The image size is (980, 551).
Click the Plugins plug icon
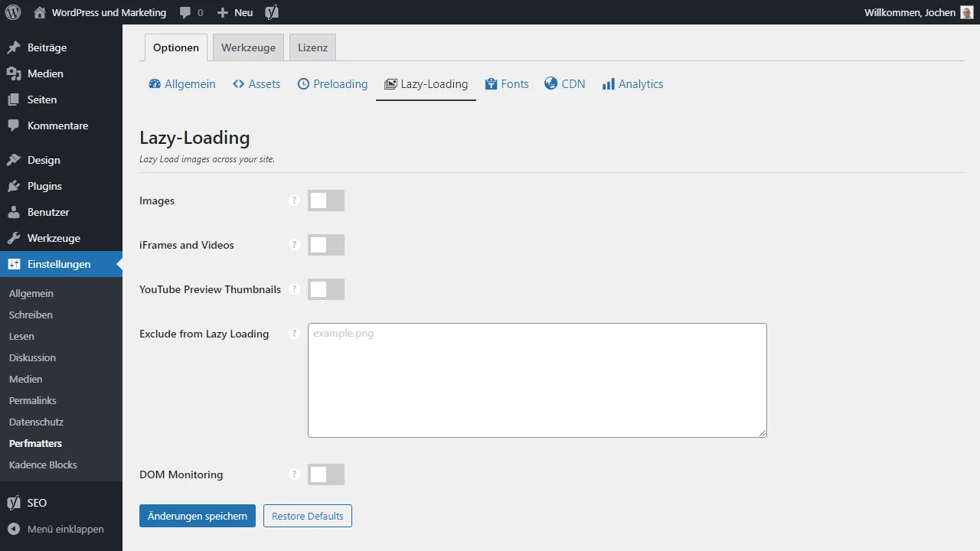pyautogui.click(x=14, y=186)
